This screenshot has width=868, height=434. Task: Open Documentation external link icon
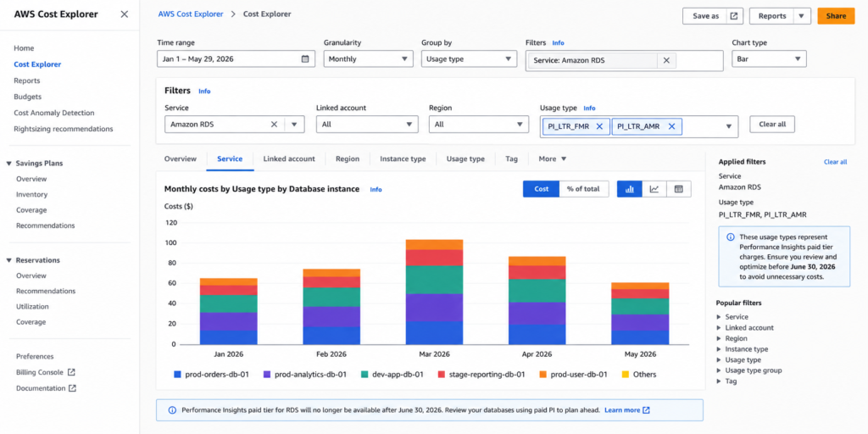click(x=73, y=388)
